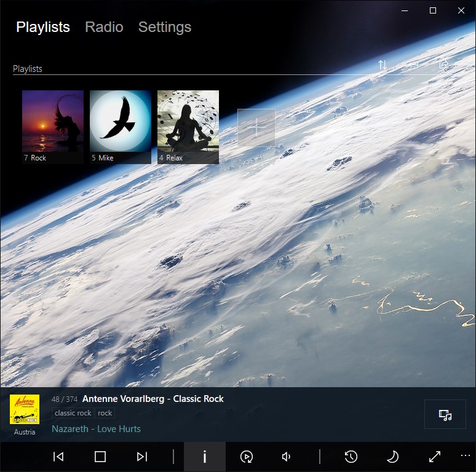This screenshot has height=472, width=476.
Task: Click the station title Antenne Vorarlberg - Classic Rock
Action: [153, 399]
